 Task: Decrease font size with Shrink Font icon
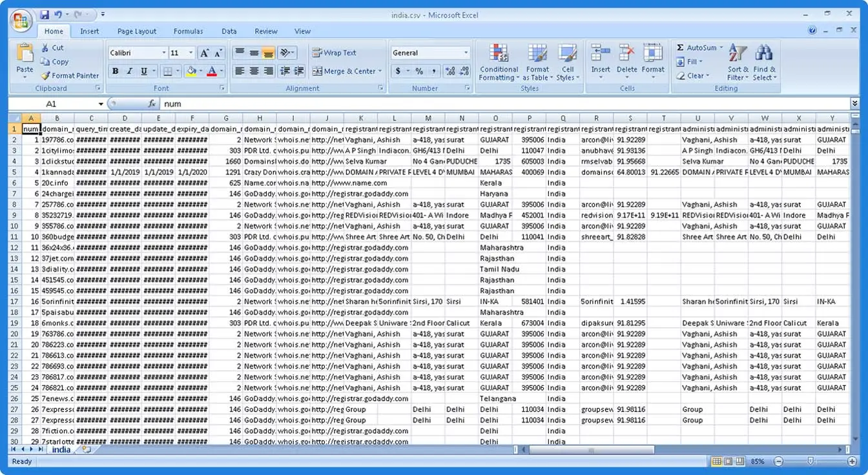(218, 53)
